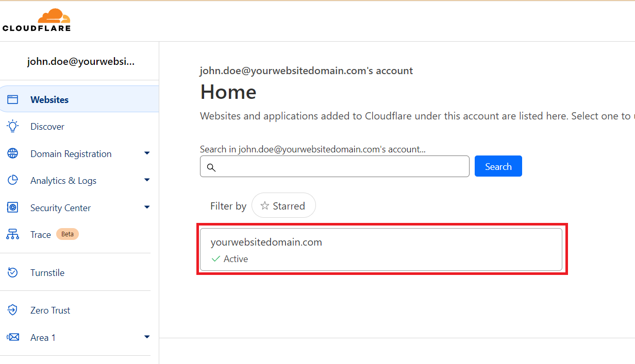The width and height of the screenshot is (635, 364).
Task: Open the Discover menu item
Action: (47, 127)
